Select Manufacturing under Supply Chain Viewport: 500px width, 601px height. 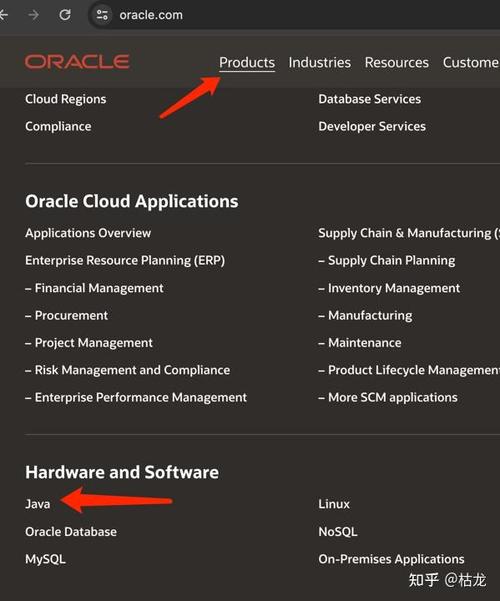pos(365,315)
